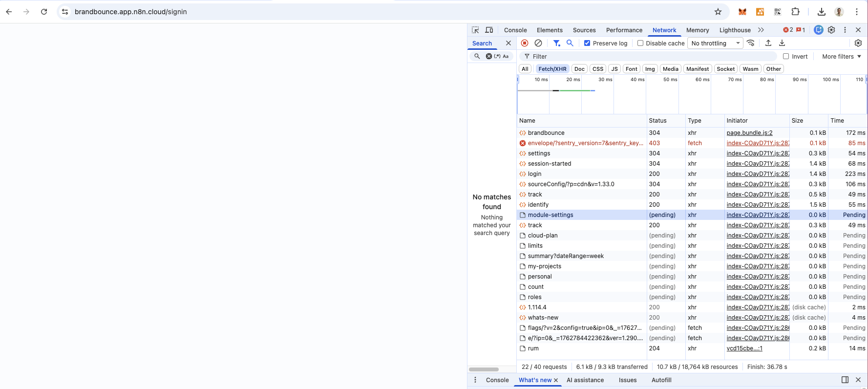Uncheck the Preserve log checkbox
Image resolution: width=868 pixels, height=389 pixels.
coord(587,43)
